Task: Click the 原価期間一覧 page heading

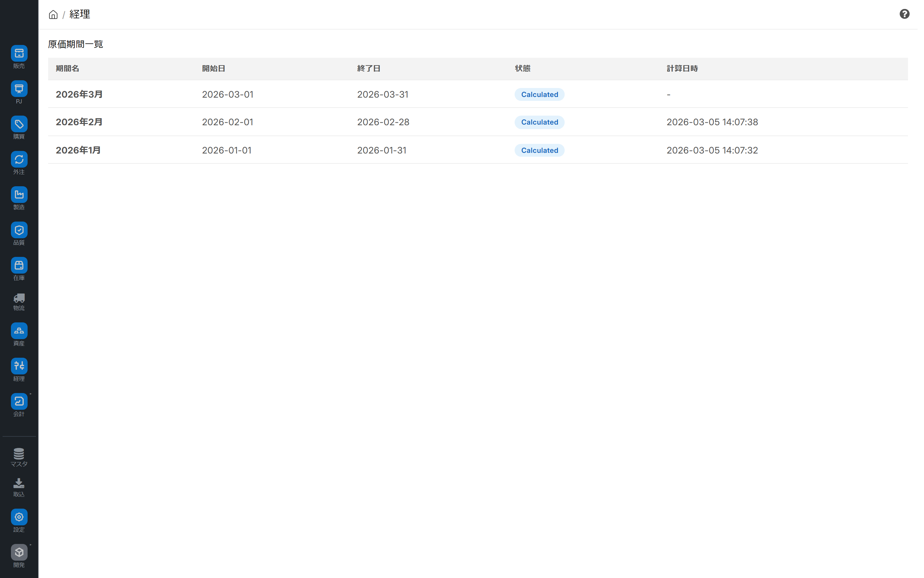Action: pos(76,44)
